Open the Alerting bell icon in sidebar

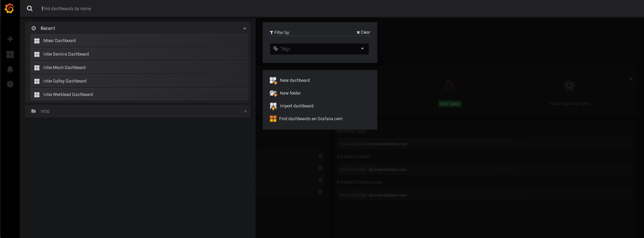[x=10, y=69]
